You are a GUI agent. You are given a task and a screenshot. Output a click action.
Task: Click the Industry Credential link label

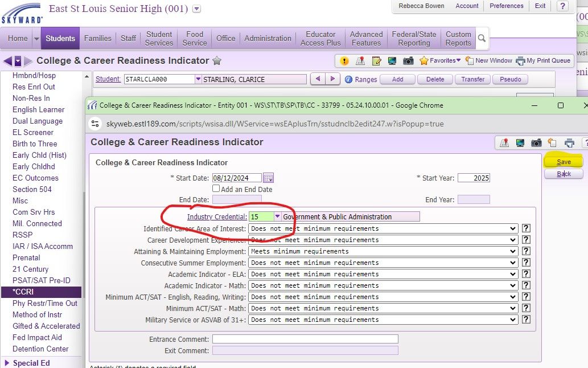[x=217, y=217]
